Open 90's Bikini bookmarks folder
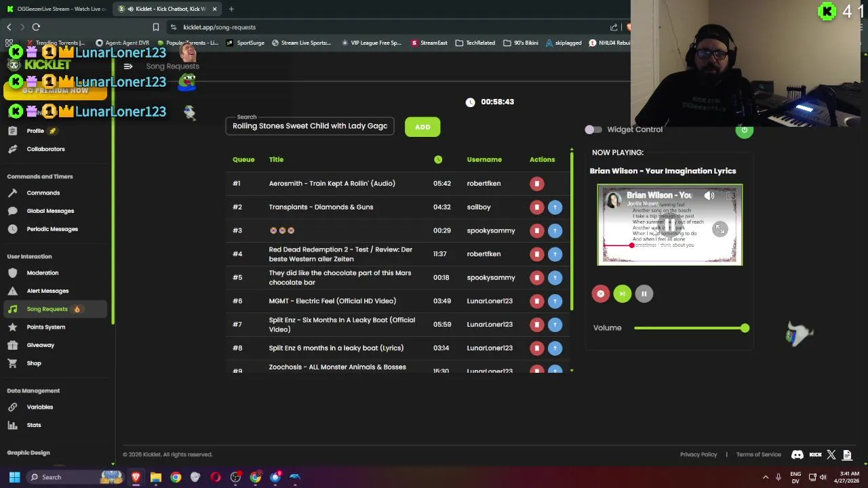 [x=521, y=43]
